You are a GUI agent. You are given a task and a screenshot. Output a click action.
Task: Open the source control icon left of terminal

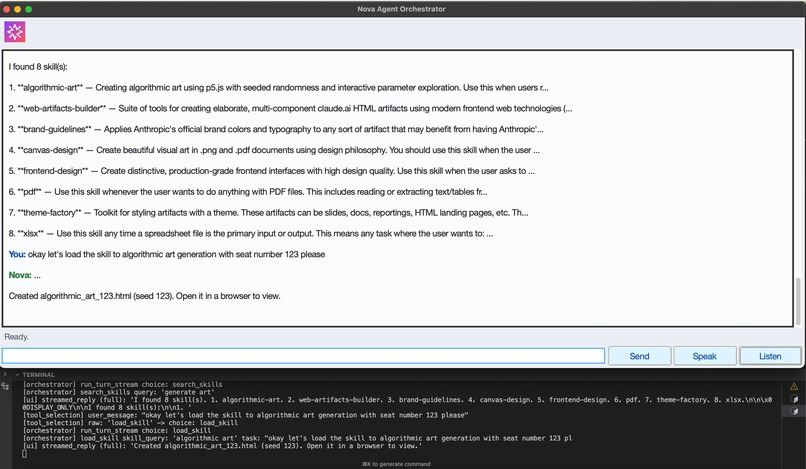click(5, 386)
